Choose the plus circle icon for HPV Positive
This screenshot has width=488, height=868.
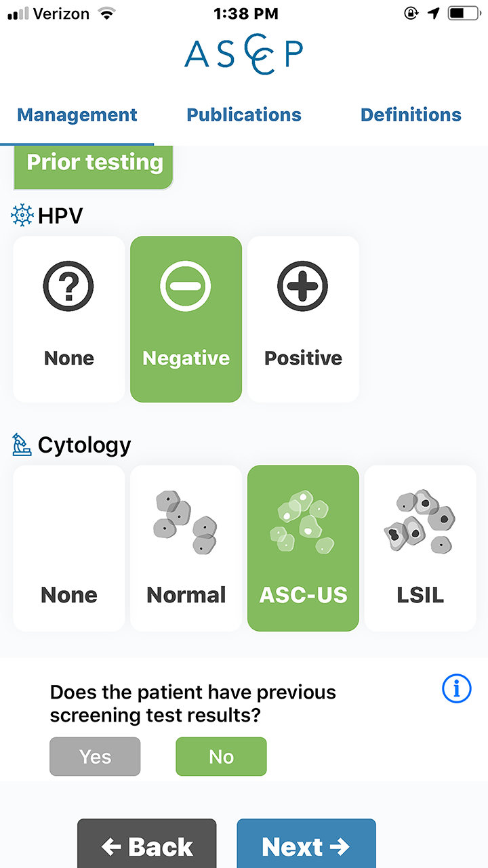click(x=303, y=286)
